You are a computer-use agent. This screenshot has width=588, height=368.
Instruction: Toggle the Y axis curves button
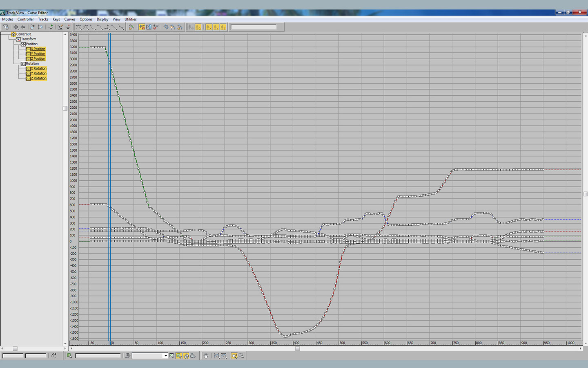pos(216,27)
